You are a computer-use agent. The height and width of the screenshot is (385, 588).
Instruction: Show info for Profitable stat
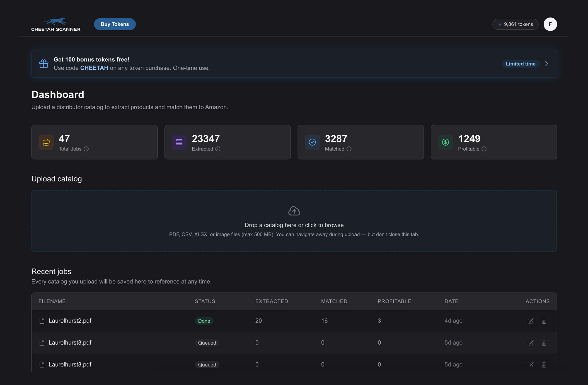click(x=484, y=149)
